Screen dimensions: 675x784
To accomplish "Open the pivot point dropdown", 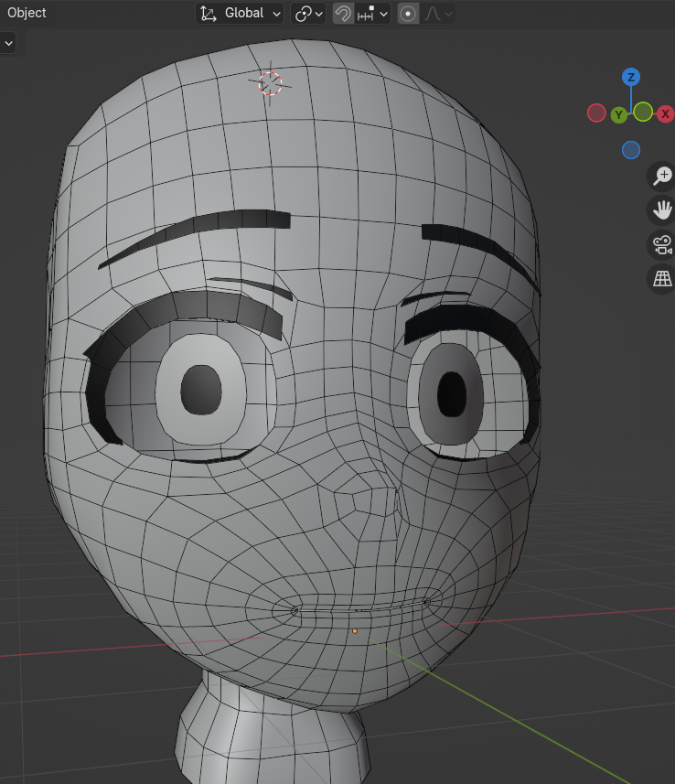I will click(308, 14).
